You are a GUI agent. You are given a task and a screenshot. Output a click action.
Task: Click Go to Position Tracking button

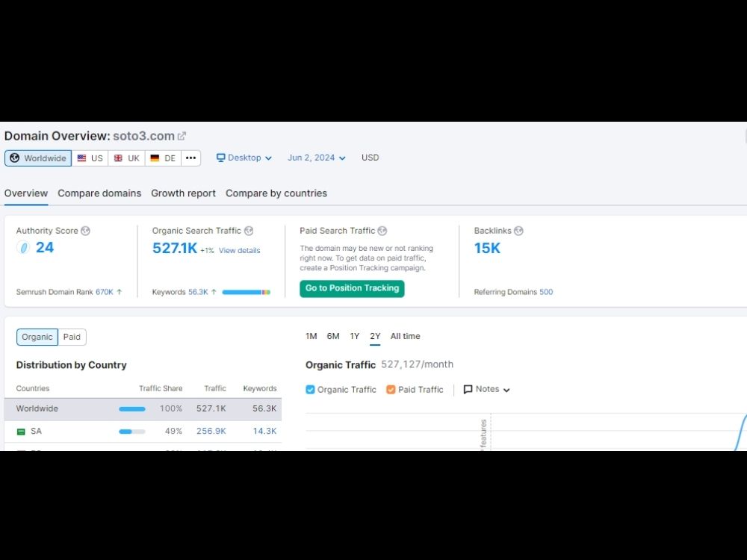[352, 288]
